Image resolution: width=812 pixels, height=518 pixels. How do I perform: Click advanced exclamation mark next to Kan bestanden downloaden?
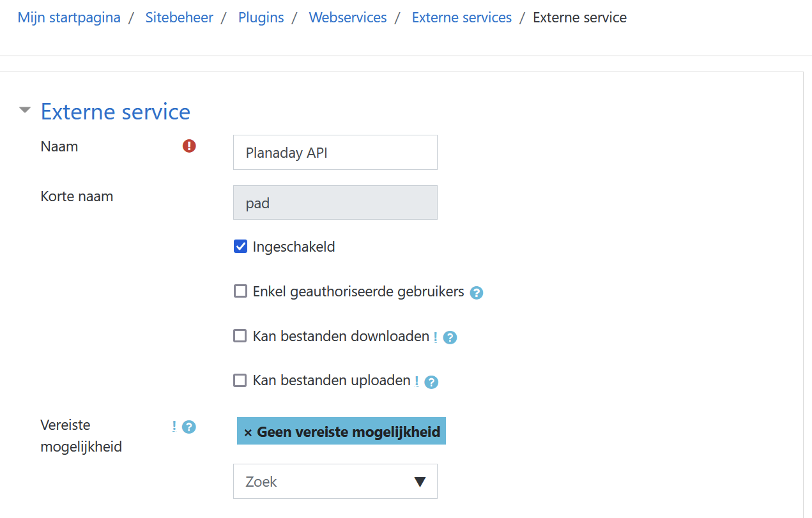(x=435, y=337)
